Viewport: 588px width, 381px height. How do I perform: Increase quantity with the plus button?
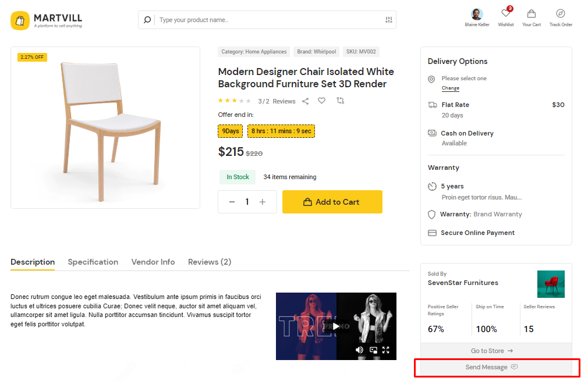pos(263,202)
